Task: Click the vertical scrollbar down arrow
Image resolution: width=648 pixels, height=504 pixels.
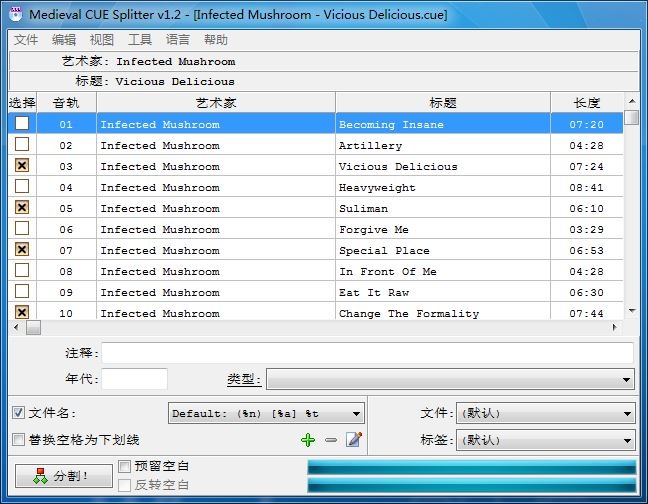Action: pyautogui.click(x=632, y=311)
